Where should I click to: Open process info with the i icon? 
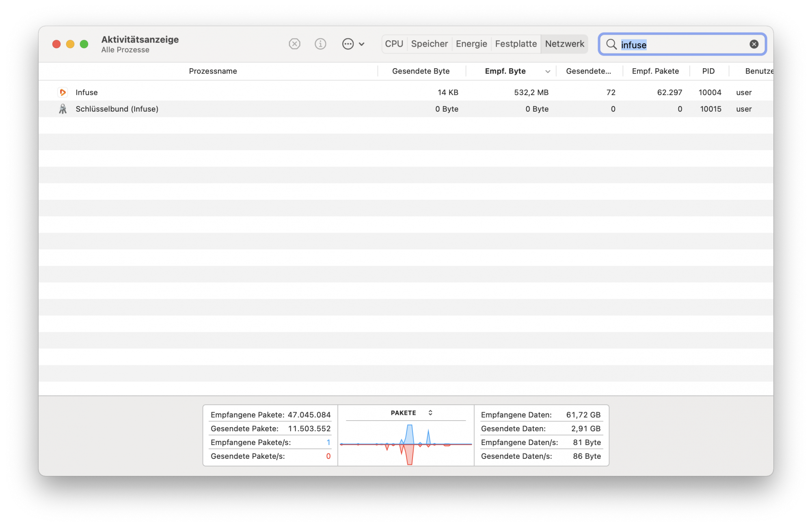coord(320,44)
